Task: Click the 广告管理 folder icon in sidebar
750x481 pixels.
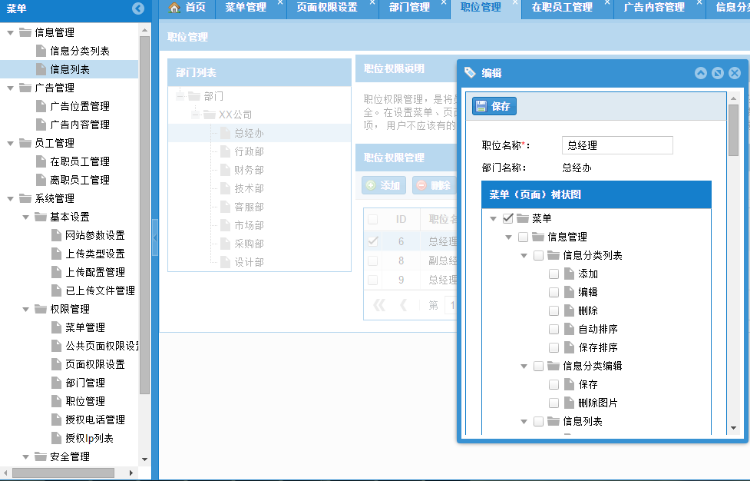Action: coord(25,87)
